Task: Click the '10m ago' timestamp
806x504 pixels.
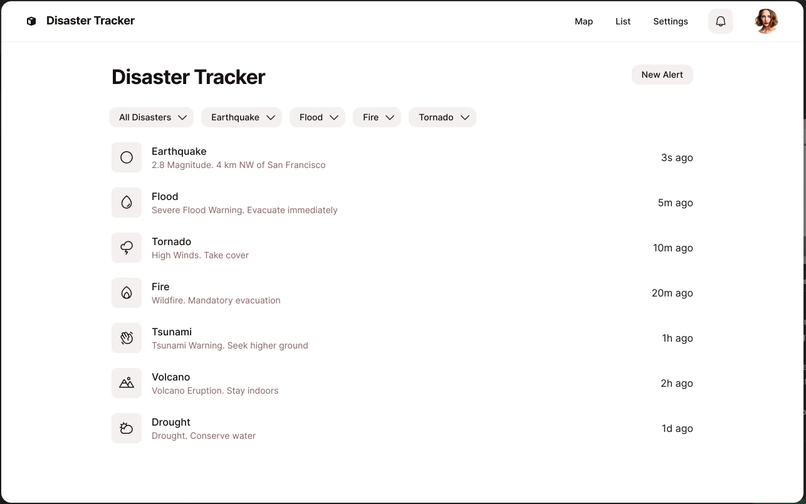Action: (673, 248)
